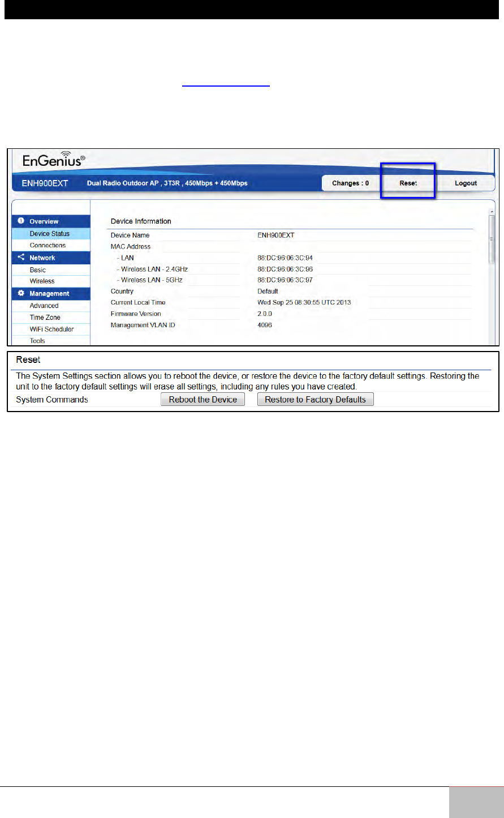The image size is (504, 818).
Task: Open Basic network settings
Action: click(51, 270)
